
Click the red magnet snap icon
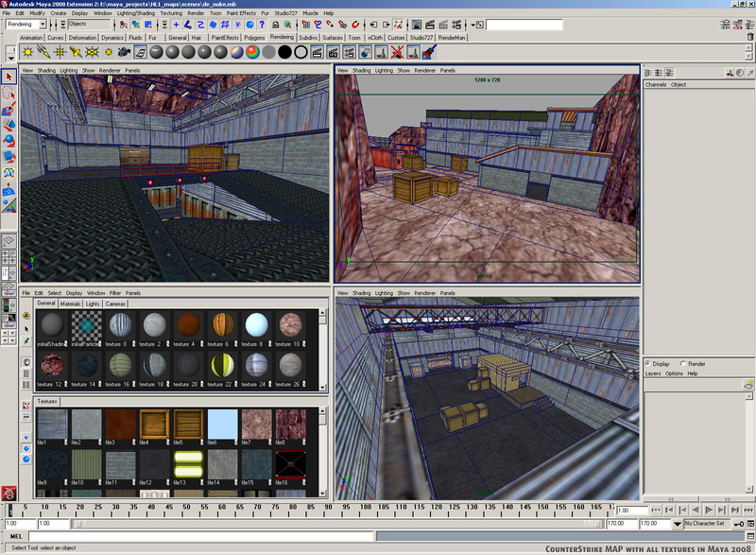[355, 25]
